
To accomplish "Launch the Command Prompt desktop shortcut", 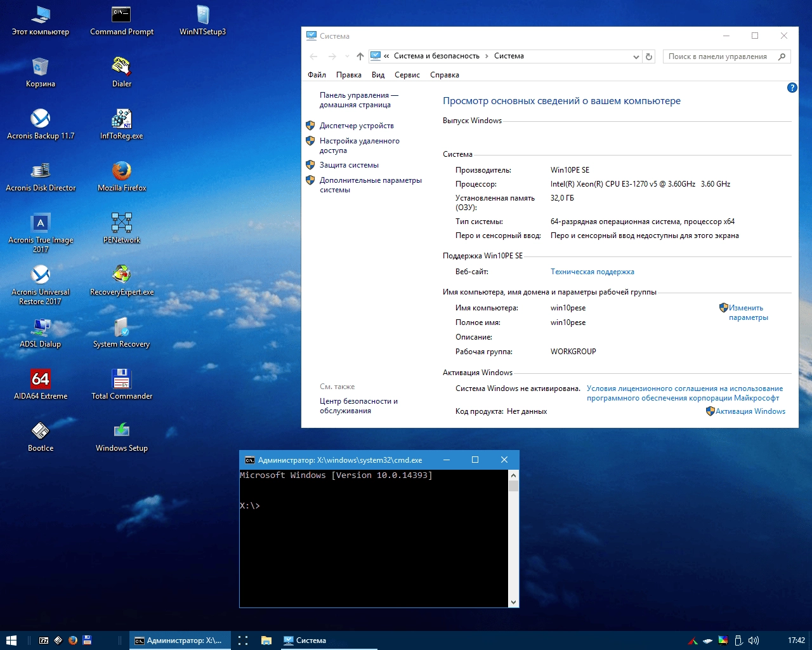I will [122, 21].
